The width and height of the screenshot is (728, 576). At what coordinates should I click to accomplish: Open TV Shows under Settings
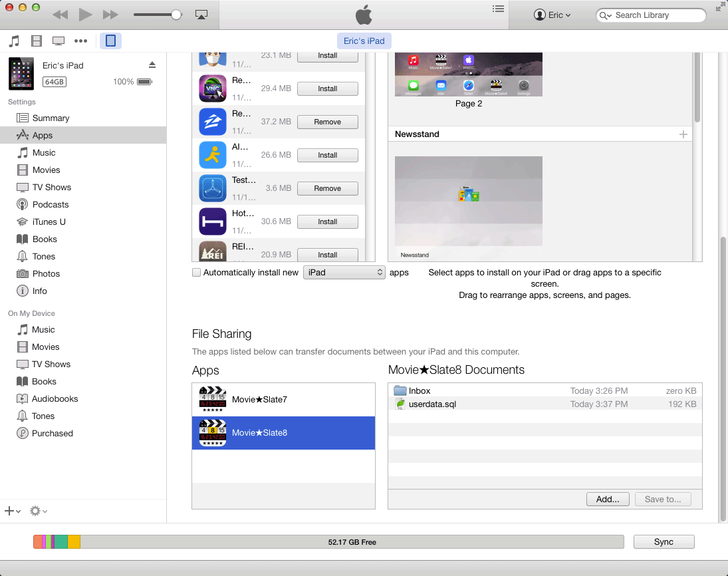point(83,187)
